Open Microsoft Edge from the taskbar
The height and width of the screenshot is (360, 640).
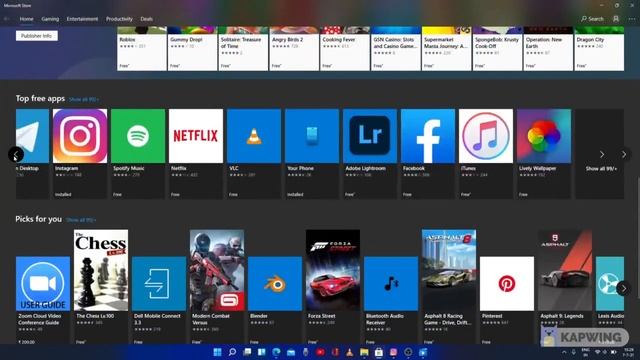tap(276, 352)
